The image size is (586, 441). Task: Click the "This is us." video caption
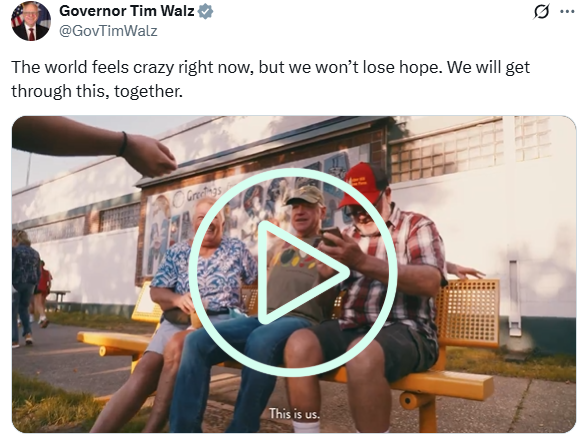point(294,414)
